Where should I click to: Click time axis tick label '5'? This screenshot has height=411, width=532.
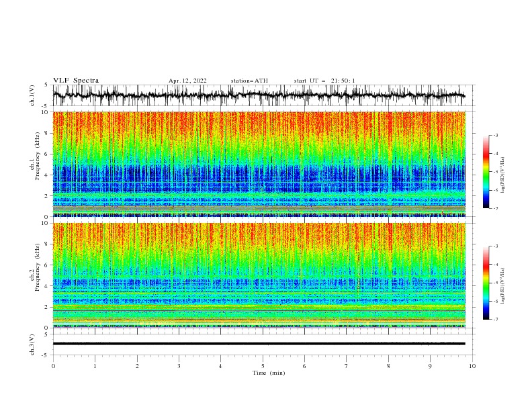click(x=263, y=366)
